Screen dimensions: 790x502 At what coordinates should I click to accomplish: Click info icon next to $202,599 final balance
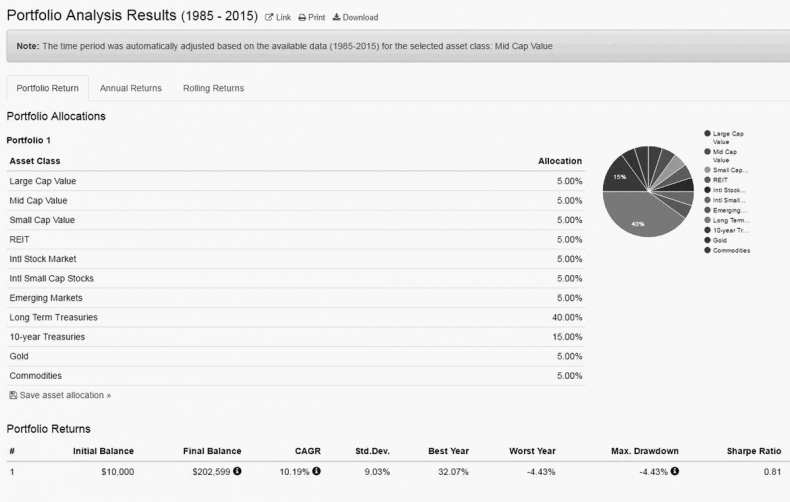coord(238,471)
